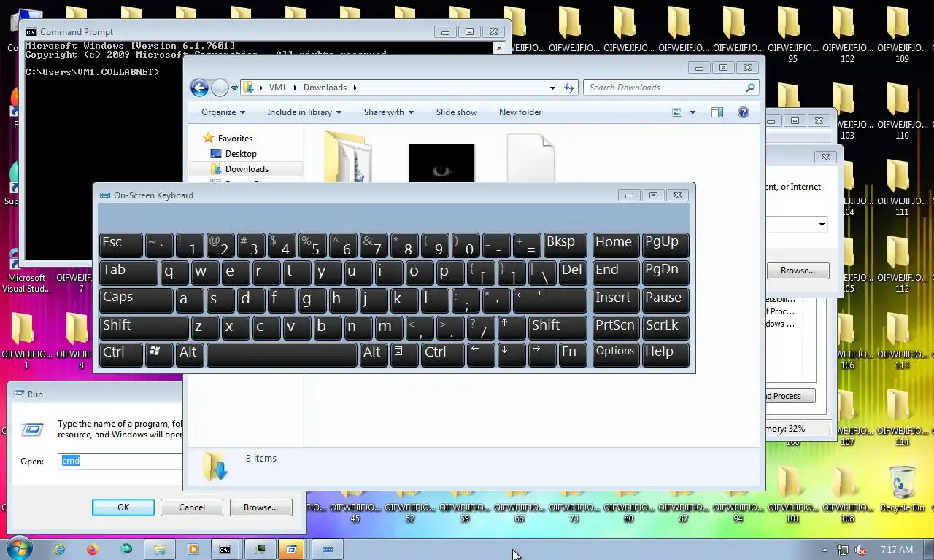Click the down arrow key on On-Screen Keyboard
Image resolution: width=934 pixels, height=560 pixels.
click(512, 354)
